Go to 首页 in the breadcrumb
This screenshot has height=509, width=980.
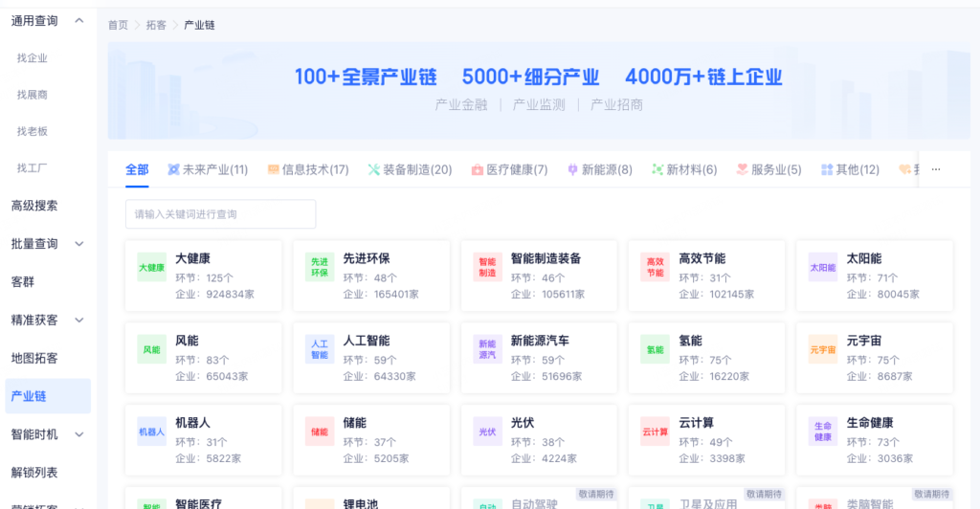118,25
